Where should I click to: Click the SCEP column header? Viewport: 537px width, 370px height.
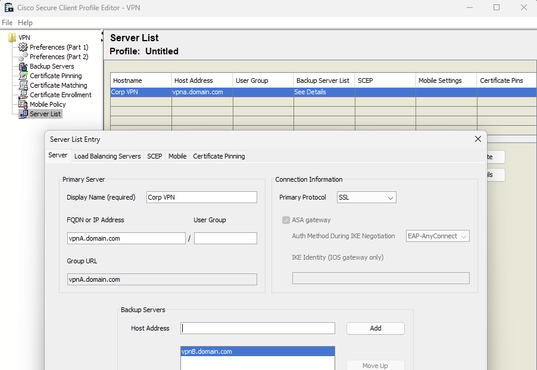385,81
